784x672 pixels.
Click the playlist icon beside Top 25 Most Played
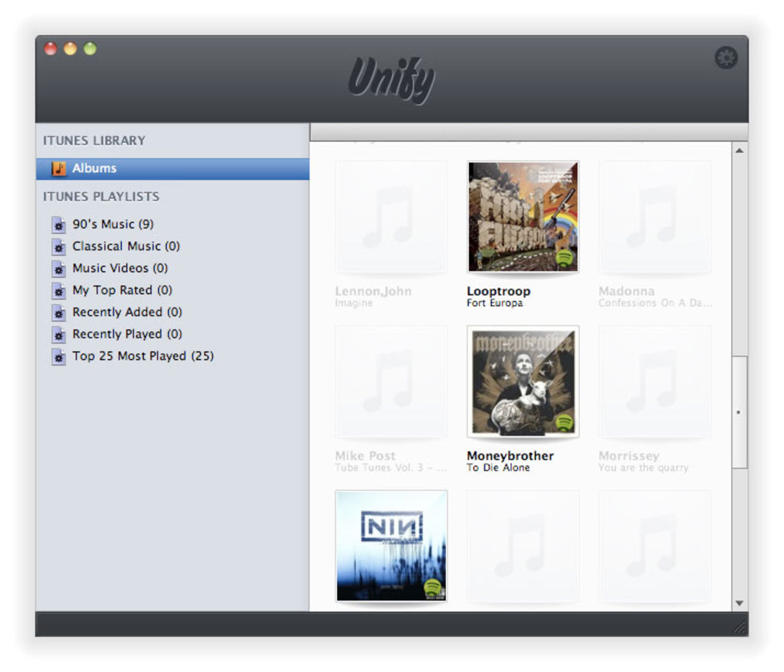[x=59, y=356]
